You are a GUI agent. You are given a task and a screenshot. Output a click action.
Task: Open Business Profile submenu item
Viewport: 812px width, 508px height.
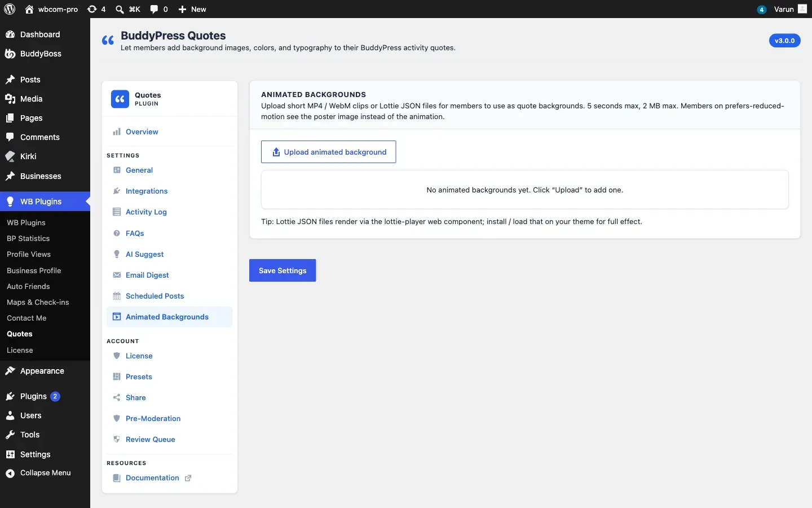(x=34, y=270)
